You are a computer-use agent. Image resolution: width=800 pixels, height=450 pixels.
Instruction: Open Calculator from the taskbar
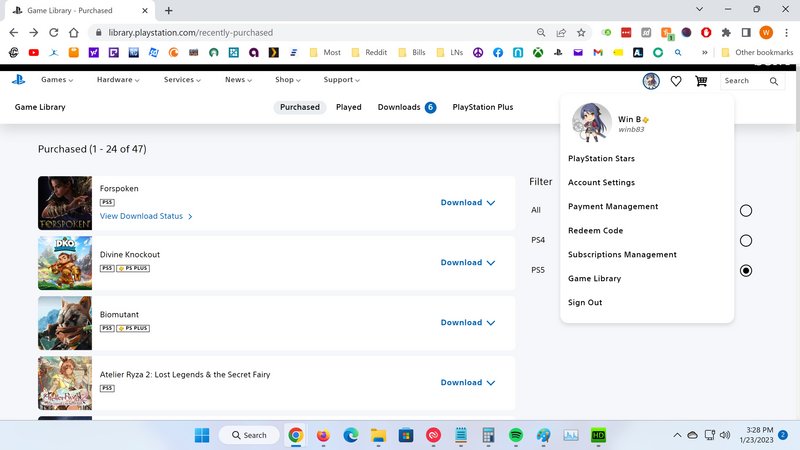[x=488, y=435]
